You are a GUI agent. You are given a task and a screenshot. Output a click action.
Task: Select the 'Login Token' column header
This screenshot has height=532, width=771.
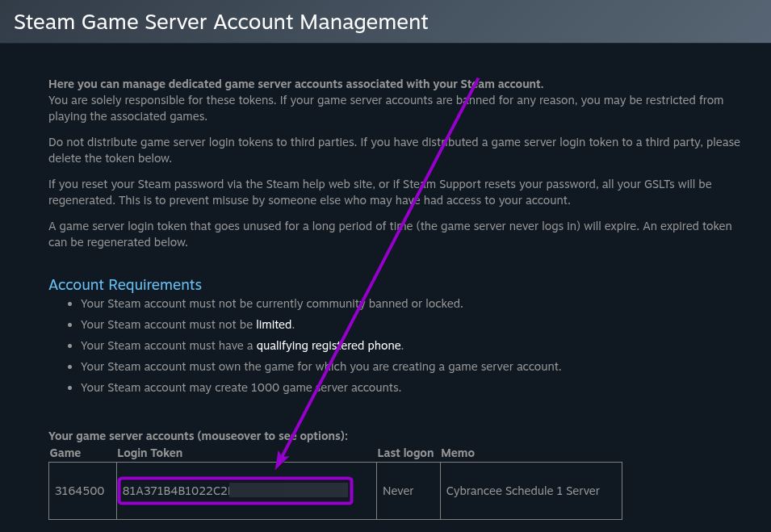(x=149, y=453)
